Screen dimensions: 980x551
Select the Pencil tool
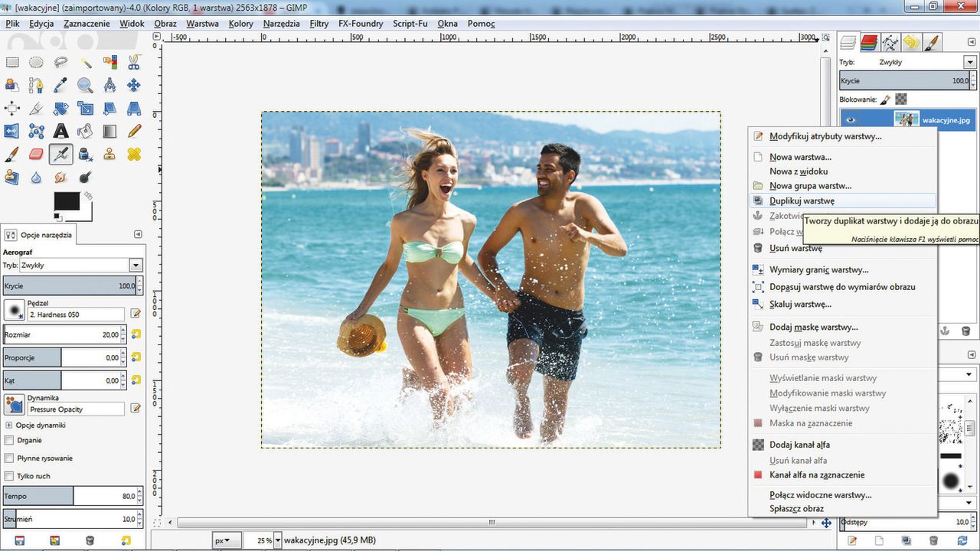(x=134, y=132)
